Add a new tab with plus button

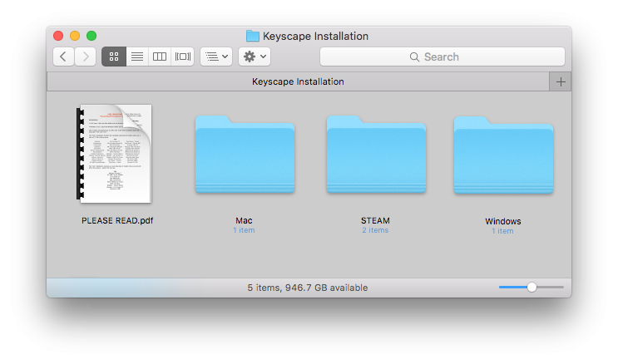pyautogui.click(x=561, y=82)
